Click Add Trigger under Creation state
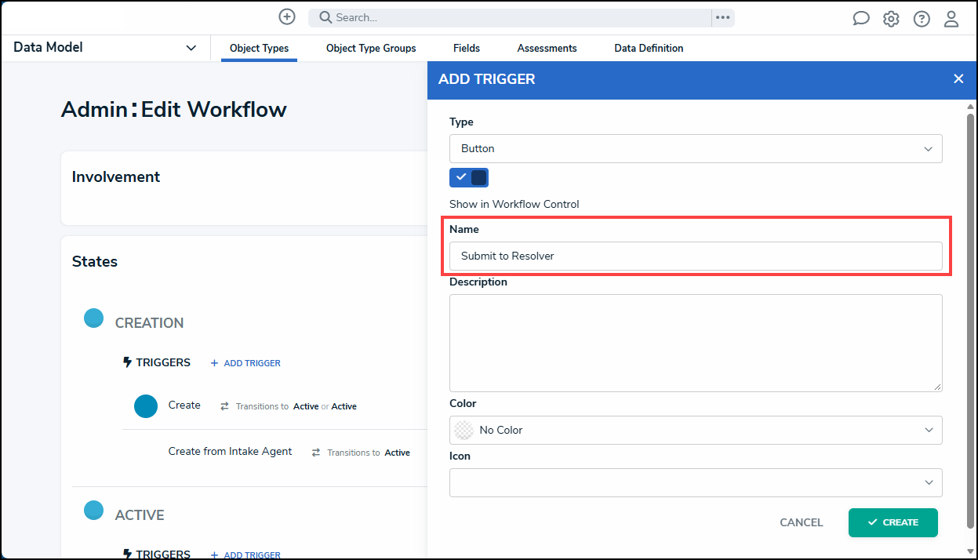 pos(245,363)
